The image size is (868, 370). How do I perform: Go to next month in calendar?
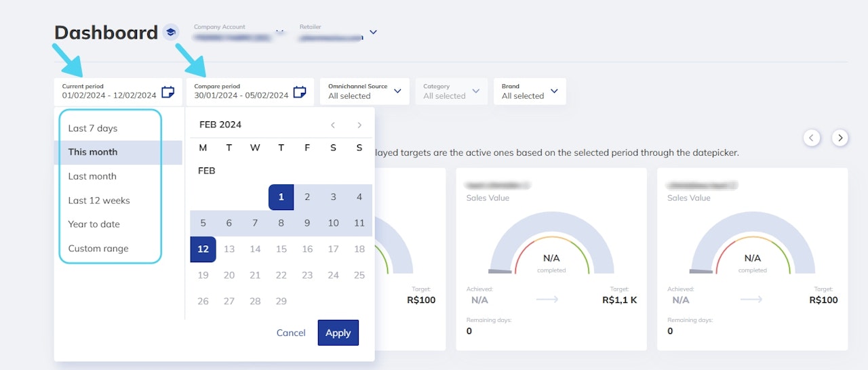pos(359,125)
